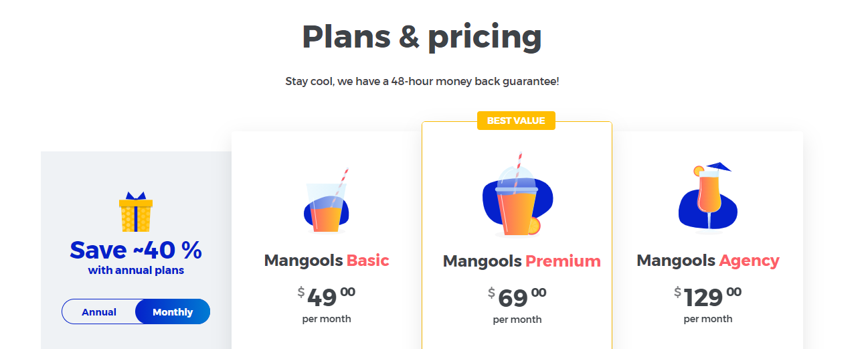The image size is (868, 349).
Task: Select the Mangools Basic plan title
Action: coord(327,260)
